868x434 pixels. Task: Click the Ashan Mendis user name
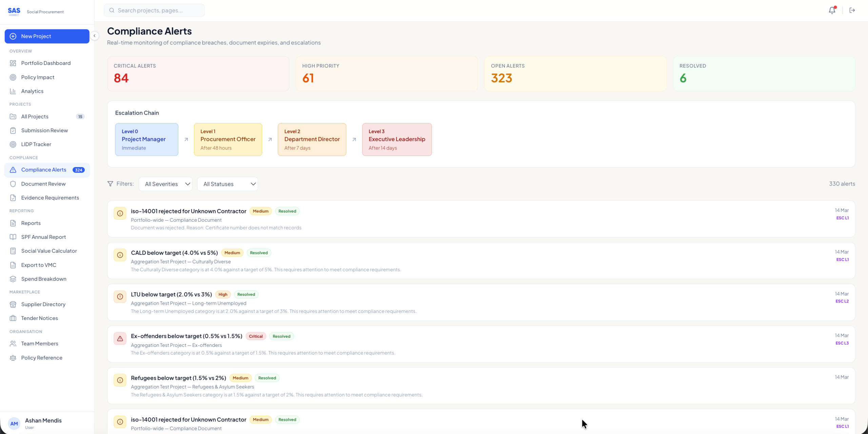(43, 421)
